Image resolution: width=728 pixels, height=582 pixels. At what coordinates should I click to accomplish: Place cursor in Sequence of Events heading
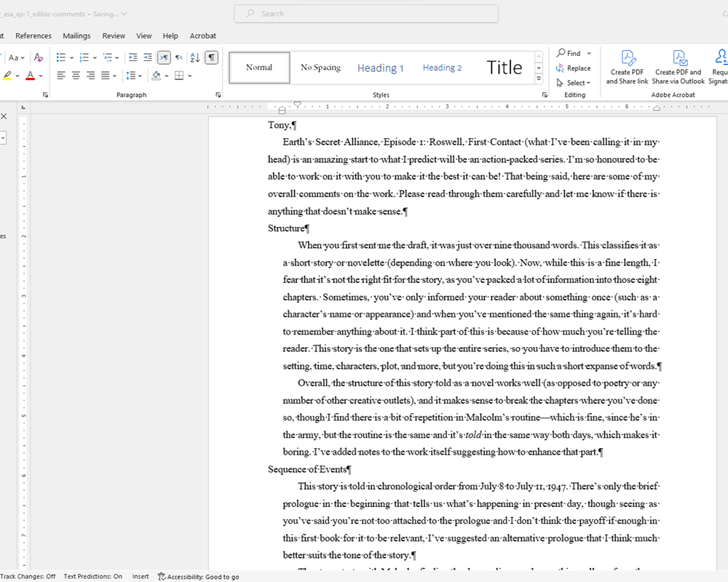coord(309,469)
